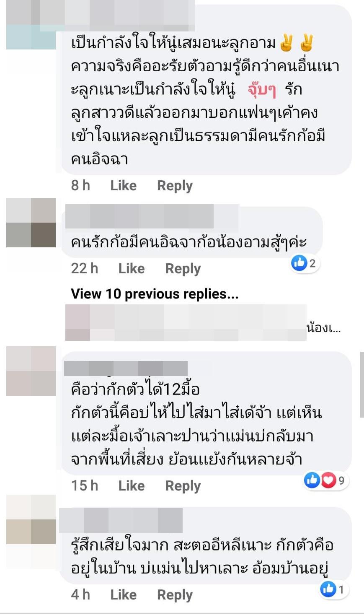Open the like and heart reactions showing 9
The image size is (364, 615).
326,480
